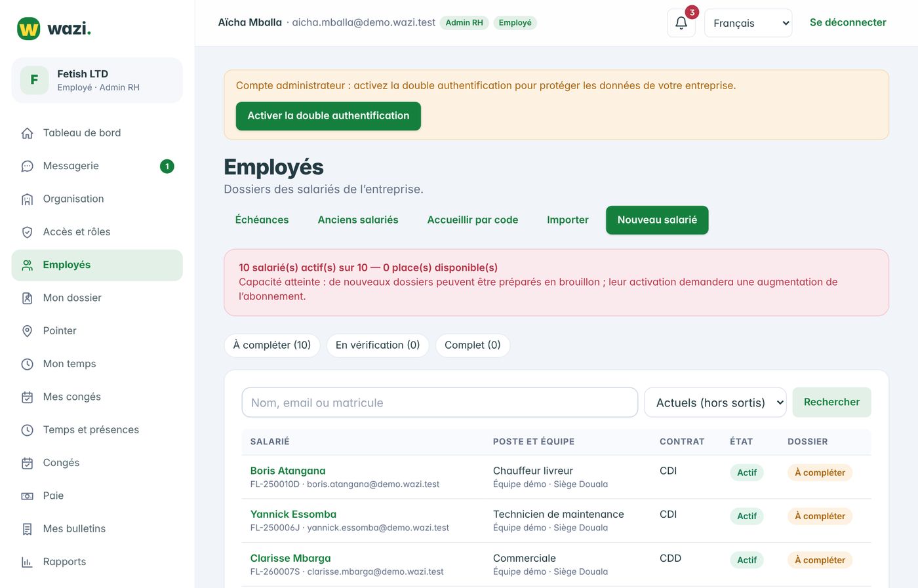Open the Français language dropdown
The width and height of the screenshot is (918, 588).
(x=748, y=23)
